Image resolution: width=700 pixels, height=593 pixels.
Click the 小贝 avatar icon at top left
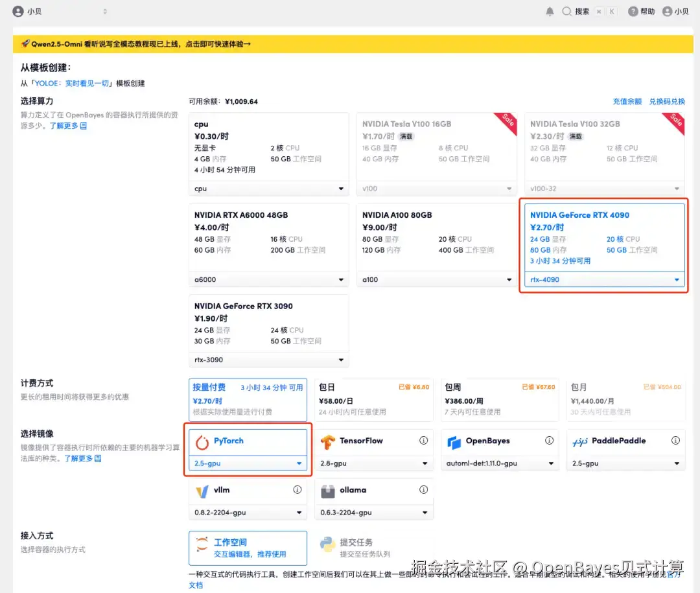click(x=18, y=12)
